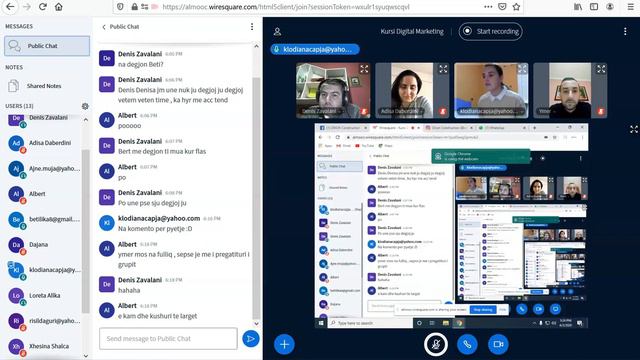Fullscreen Adisa Daberdini webcam
Viewport: 640px width, 360px height.
click(x=443, y=69)
